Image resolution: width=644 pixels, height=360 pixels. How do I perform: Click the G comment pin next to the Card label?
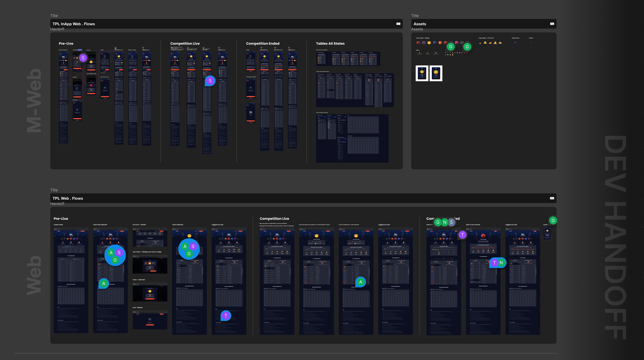point(553,220)
